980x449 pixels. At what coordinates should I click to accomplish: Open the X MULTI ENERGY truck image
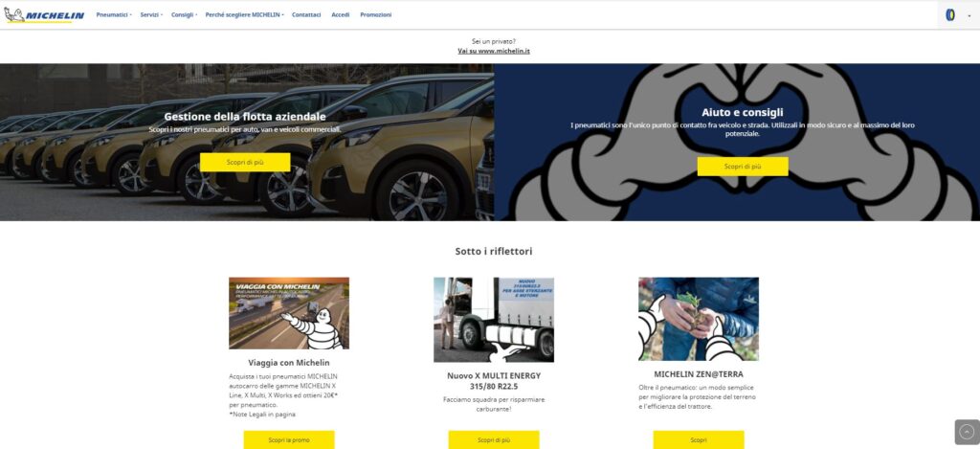[x=494, y=320]
